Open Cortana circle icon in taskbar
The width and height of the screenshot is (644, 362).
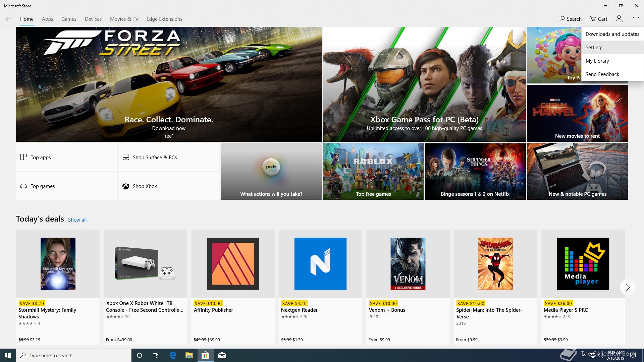click(x=140, y=355)
